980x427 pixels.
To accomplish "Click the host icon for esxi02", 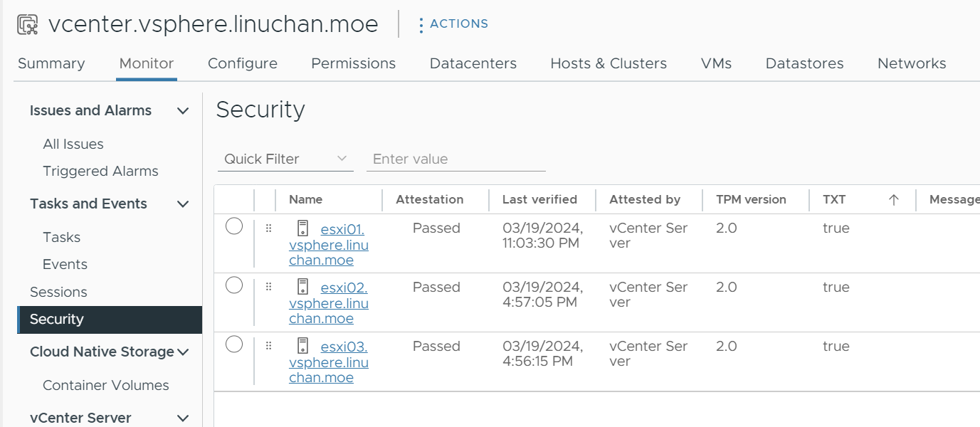I will (302, 288).
